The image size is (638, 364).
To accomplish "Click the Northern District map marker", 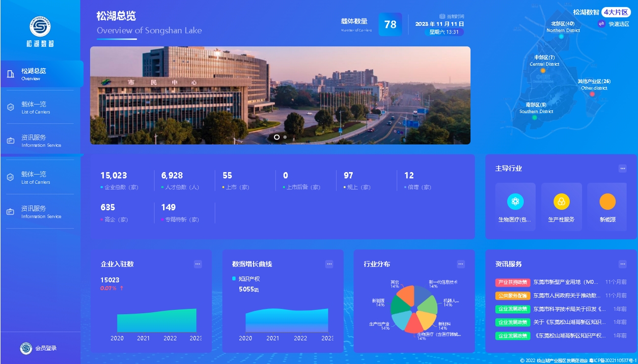I will [562, 37].
